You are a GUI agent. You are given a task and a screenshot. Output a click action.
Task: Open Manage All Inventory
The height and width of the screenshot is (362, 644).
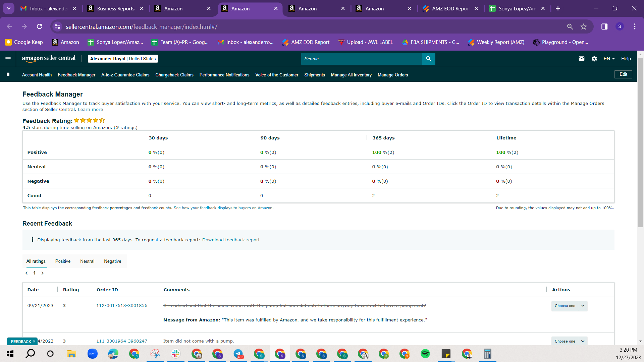[351, 75]
